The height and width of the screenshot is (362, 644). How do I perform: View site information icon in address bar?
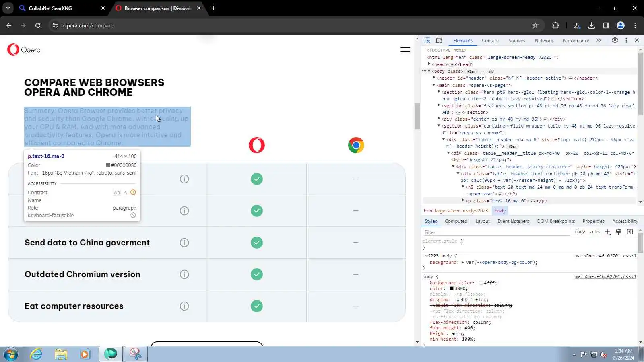click(55, 25)
